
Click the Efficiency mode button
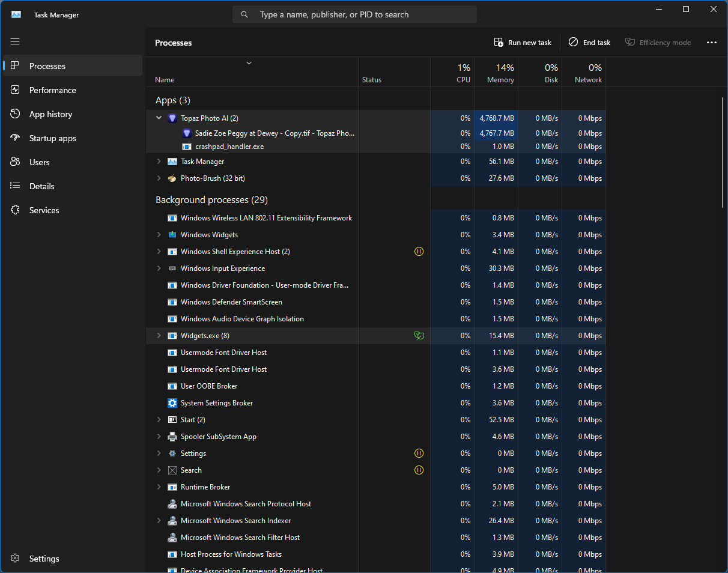658,43
